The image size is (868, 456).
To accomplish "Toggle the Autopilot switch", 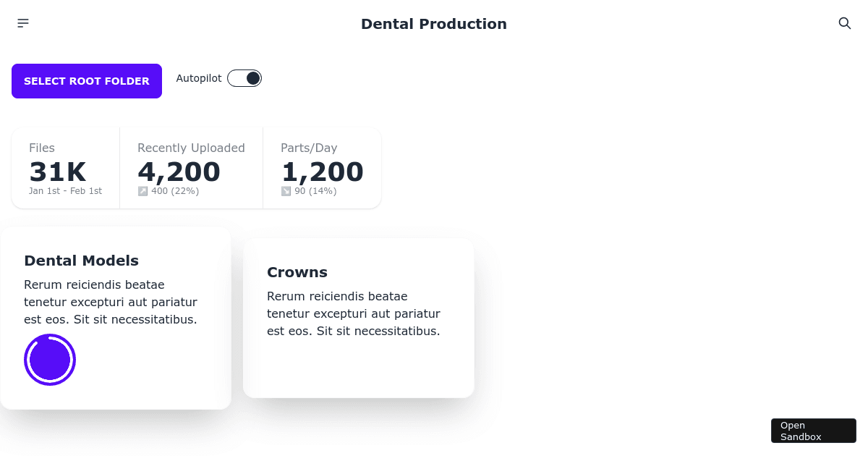I will (244, 78).
